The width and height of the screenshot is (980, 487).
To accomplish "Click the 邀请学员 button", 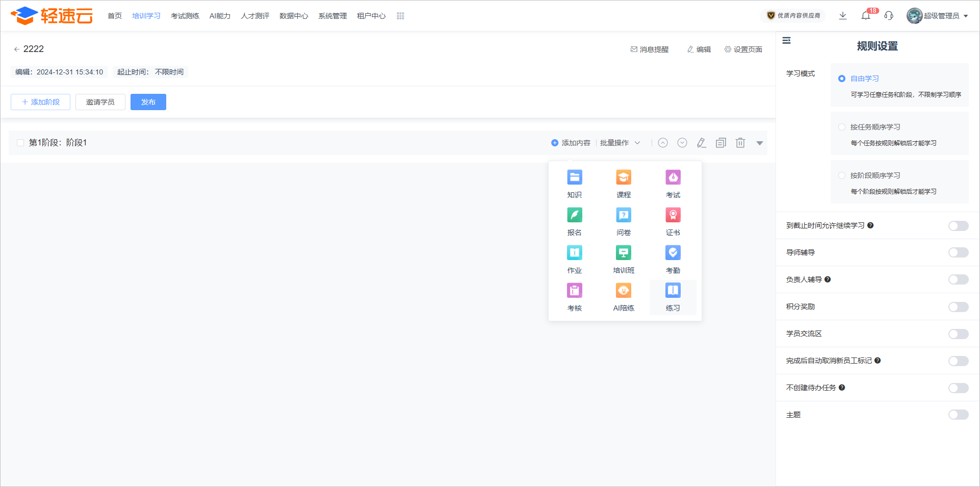I will coord(100,102).
